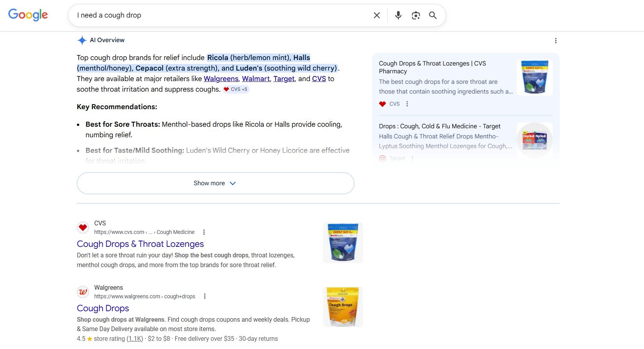Click Target logo in source card
This screenshot has width=644, height=349.
[x=382, y=158]
